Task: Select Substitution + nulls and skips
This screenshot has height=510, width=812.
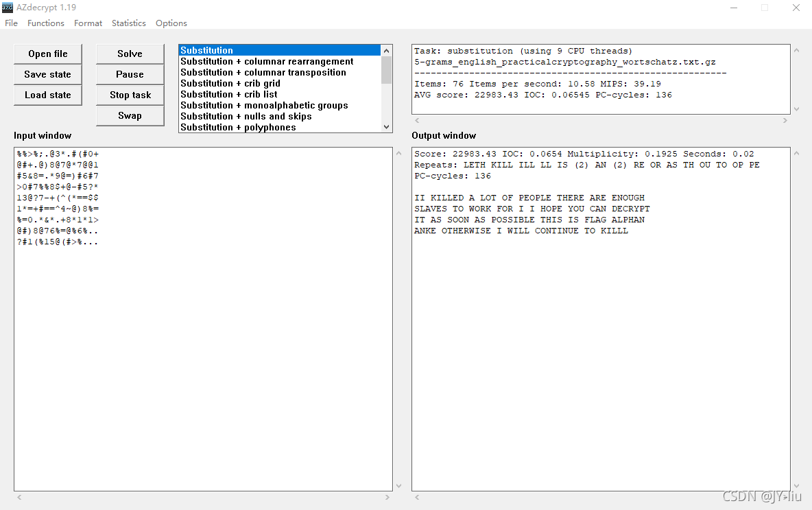Action: click(280, 116)
